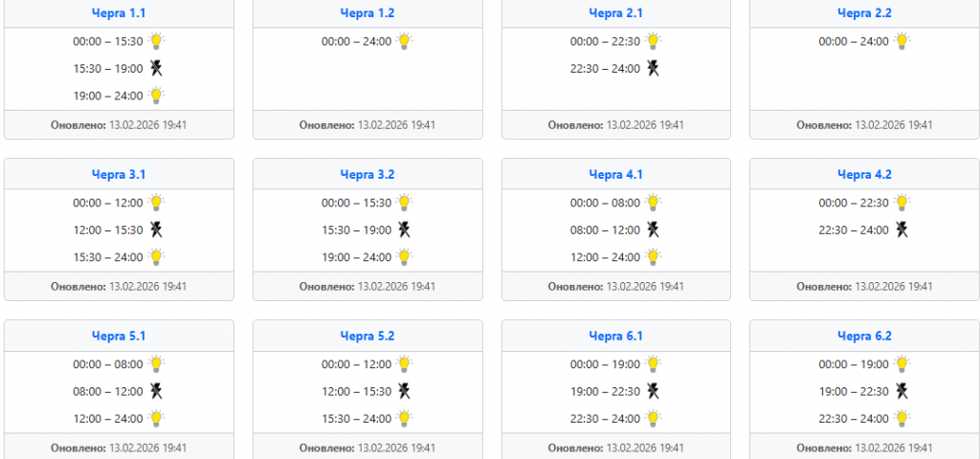The height and width of the screenshot is (459, 980).
Task: Click the light bulb icon for Черга 1.2
Action: pyautogui.click(x=405, y=41)
